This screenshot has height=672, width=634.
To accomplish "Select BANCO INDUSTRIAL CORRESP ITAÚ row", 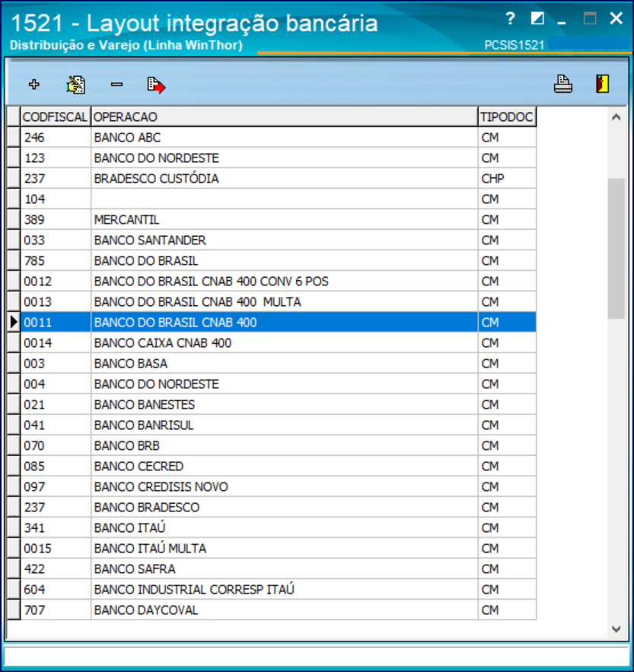I will 279,590.
